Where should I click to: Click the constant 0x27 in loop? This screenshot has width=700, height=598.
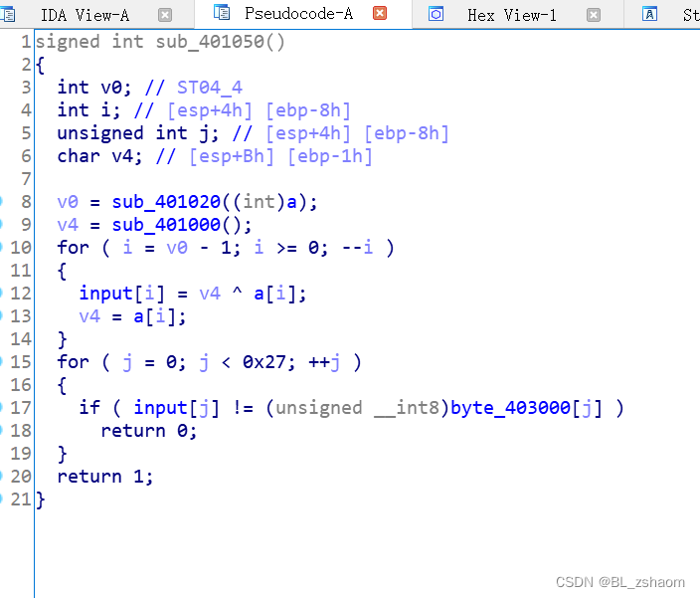pyautogui.click(x=264, y=362)
